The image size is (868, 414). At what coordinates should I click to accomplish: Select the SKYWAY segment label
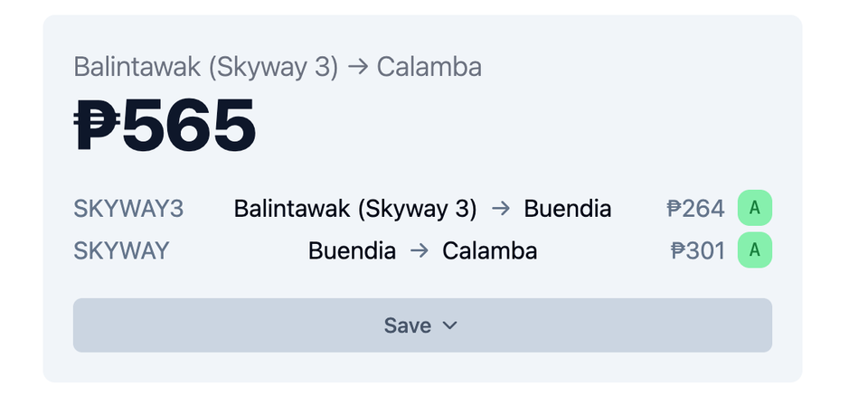pyautogui.click(x=121, y=250)
